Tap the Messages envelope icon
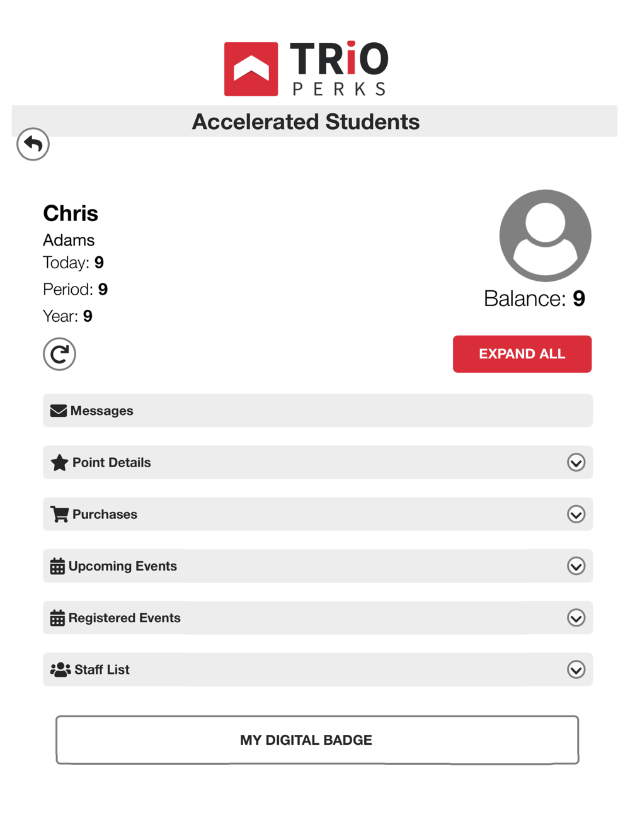Image resolution: width=630 pixels, height=840 pixels. click(59, 411)
